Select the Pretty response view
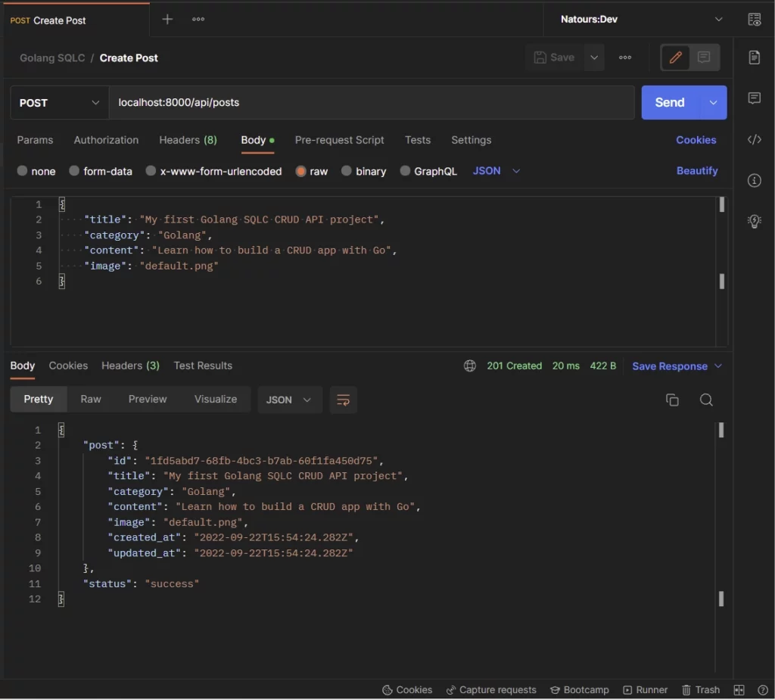 (39, 400)
